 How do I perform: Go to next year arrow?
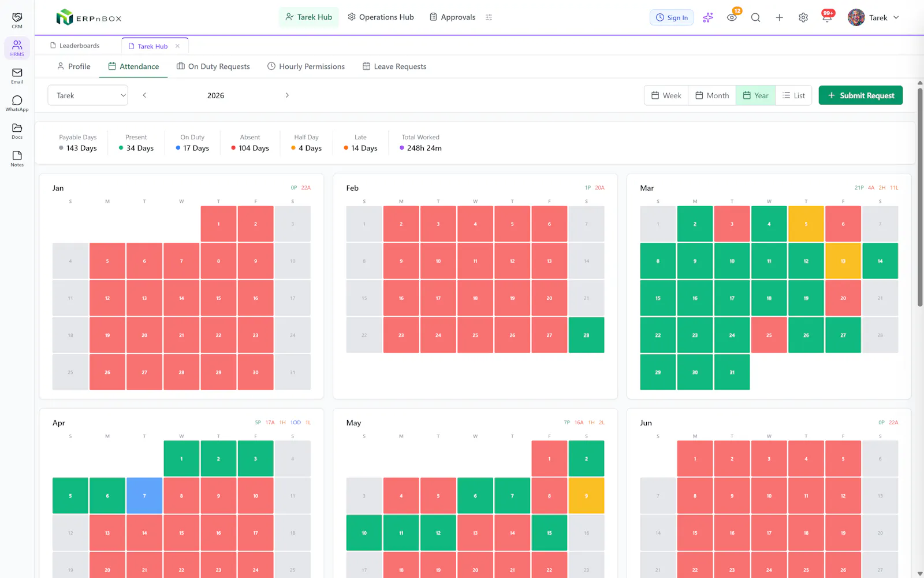point(287,95)
